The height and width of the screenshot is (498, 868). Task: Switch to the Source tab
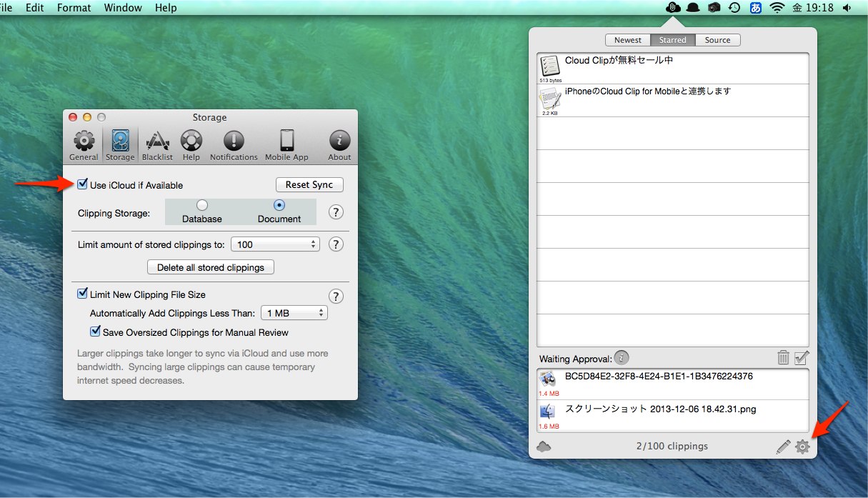pos(717,40)
